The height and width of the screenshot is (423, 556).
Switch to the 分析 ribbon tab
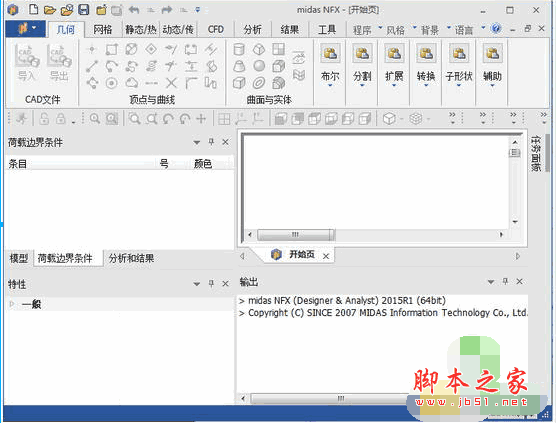[x=252, y=29]
